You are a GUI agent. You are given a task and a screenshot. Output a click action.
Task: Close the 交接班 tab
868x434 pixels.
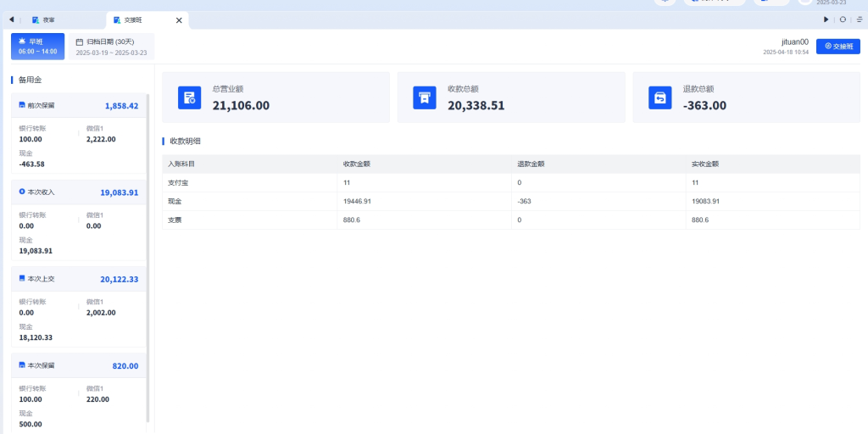coord(179,19)
